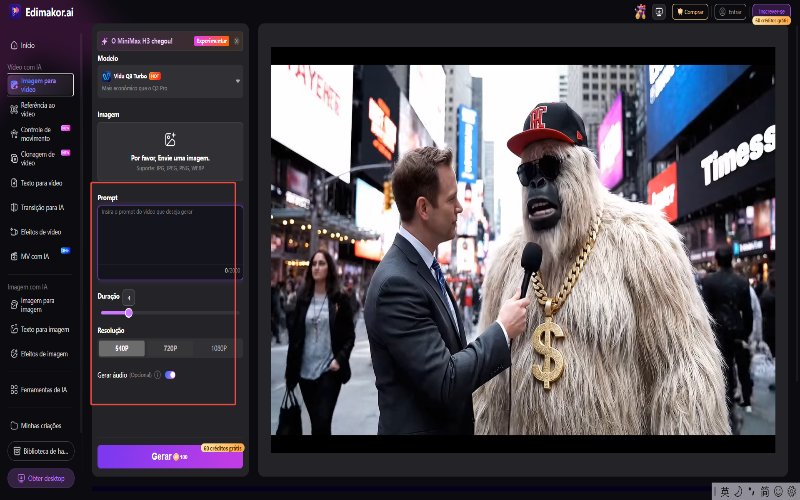This screenshot has width=800, height=500.
Task: Click Inscrever-se sign up button
Action: 771,11
